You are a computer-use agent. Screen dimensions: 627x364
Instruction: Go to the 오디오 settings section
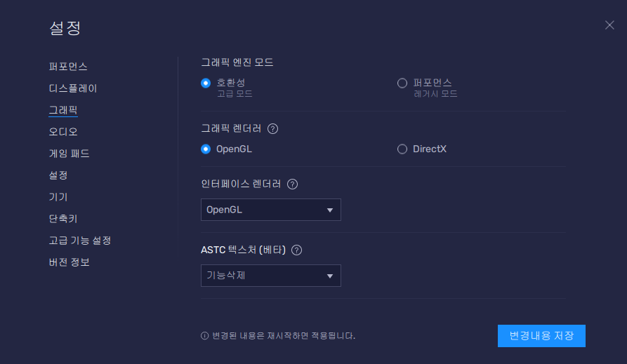point(63,132)
